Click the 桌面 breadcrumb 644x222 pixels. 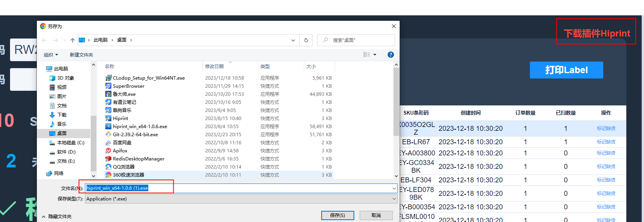click(122, 40)
